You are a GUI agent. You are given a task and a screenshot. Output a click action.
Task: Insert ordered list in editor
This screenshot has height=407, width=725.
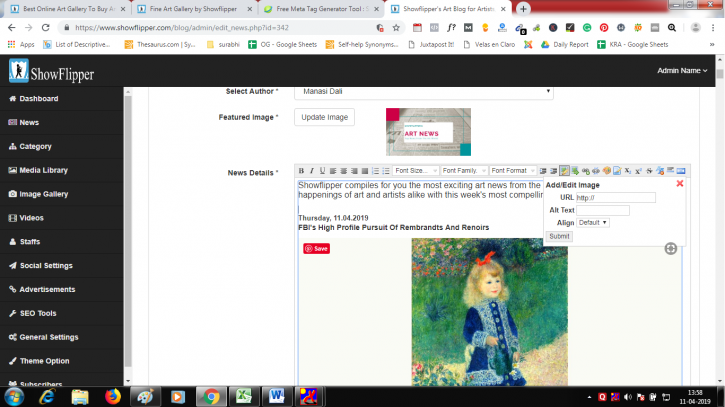(375, 171)
